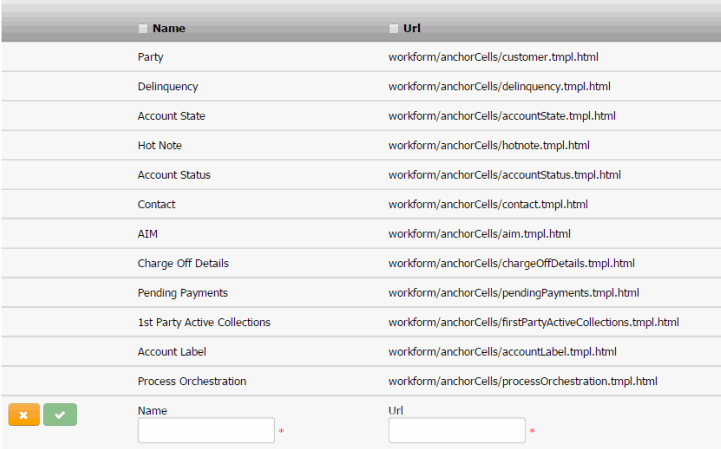Select the Account State row
This screenshot has height=449, width=721.
point(172,116)
